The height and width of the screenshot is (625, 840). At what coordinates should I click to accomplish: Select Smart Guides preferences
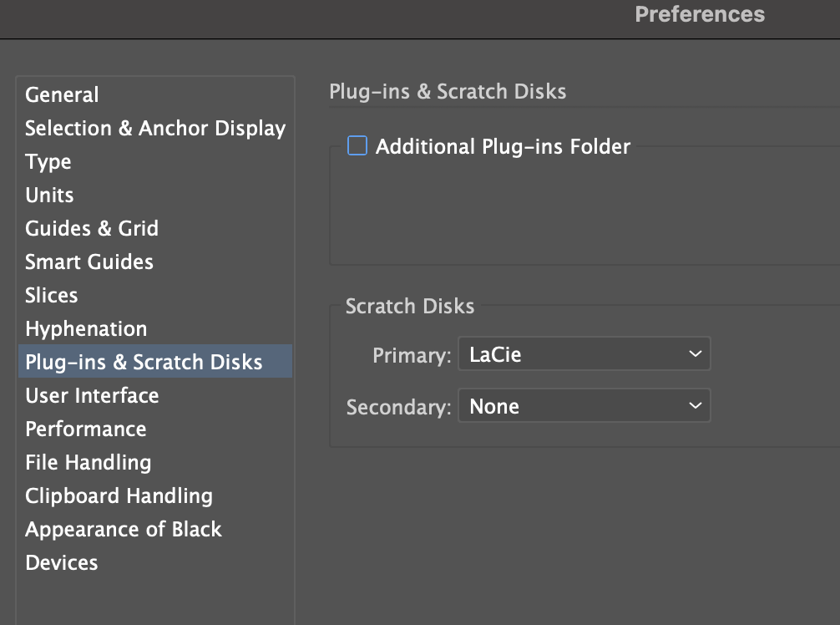[x=89, y=262]
